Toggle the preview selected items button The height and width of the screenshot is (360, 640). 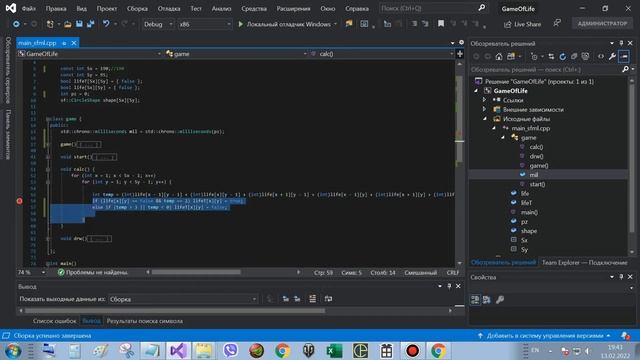point(624,57)
